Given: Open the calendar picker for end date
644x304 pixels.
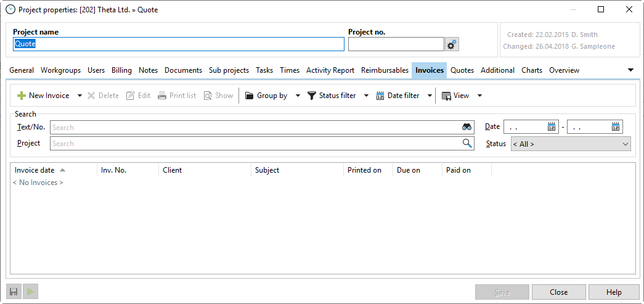Looking at the screenshot, I should tap(616, 127).
